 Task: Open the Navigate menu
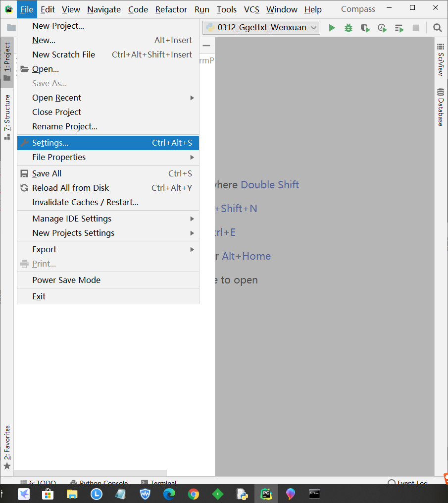tap(104, 9)
